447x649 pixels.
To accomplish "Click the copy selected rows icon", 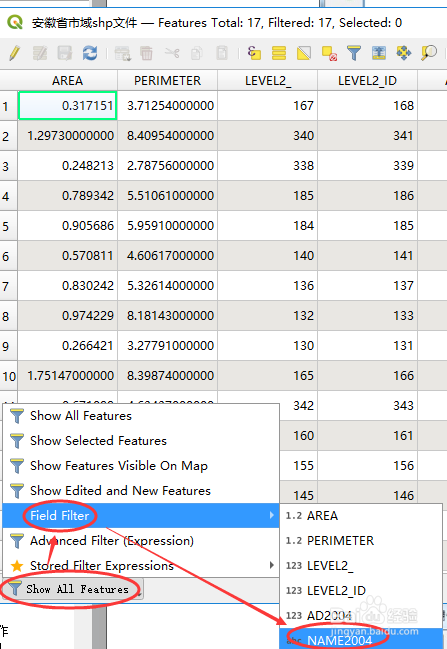I will tap(197, 53).
